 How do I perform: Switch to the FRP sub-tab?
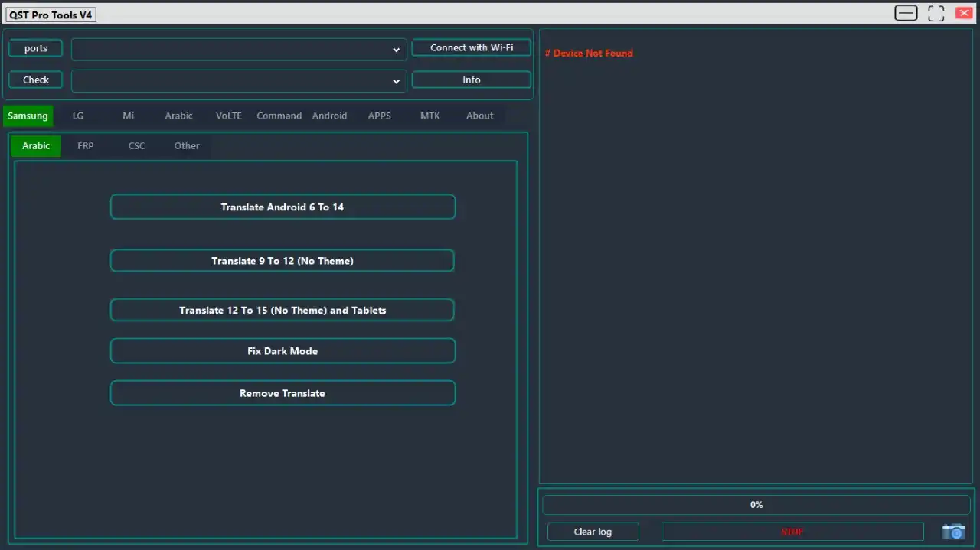(x=86, y=145)
